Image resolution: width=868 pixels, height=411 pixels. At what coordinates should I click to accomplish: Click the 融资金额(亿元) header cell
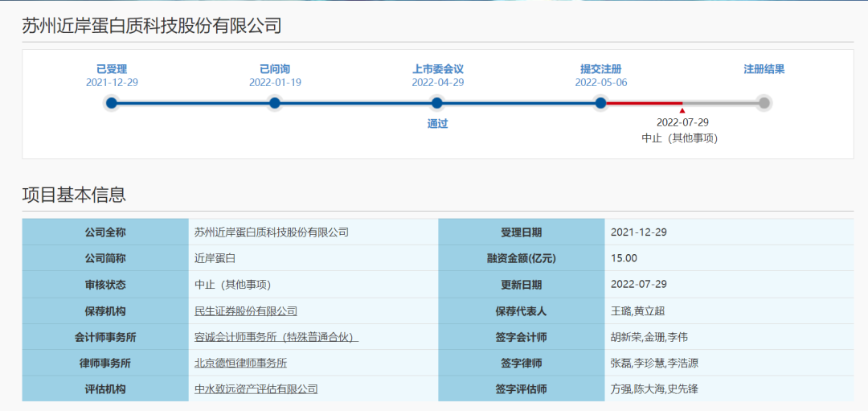[x=522, y=258]
